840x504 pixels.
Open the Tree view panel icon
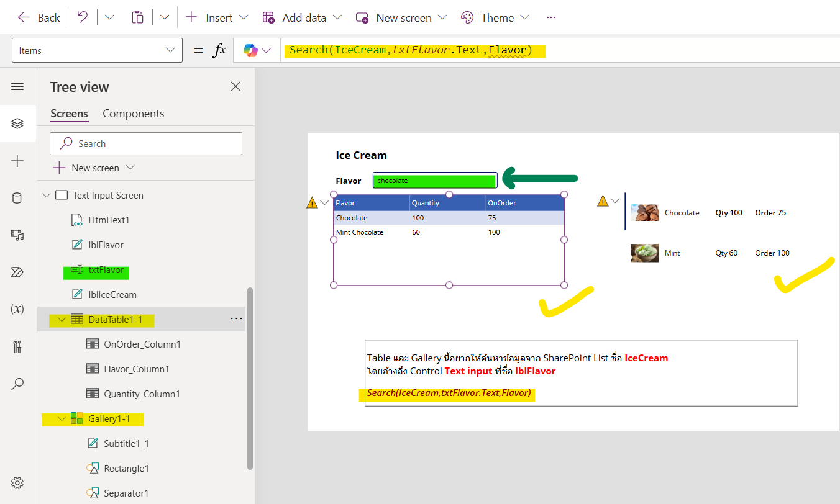17,123
